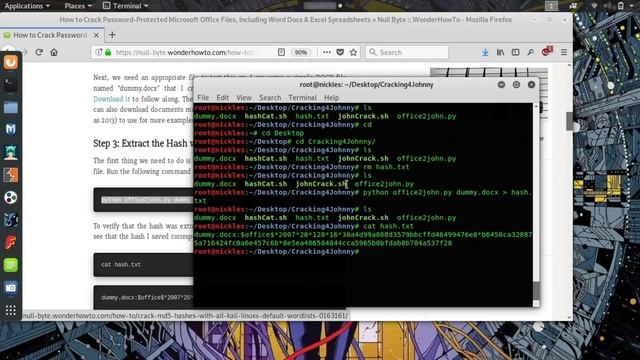This screenshot has width=640, height=360.
Task: Click the red extension icon with badge
Action: [x=547, y=51]
